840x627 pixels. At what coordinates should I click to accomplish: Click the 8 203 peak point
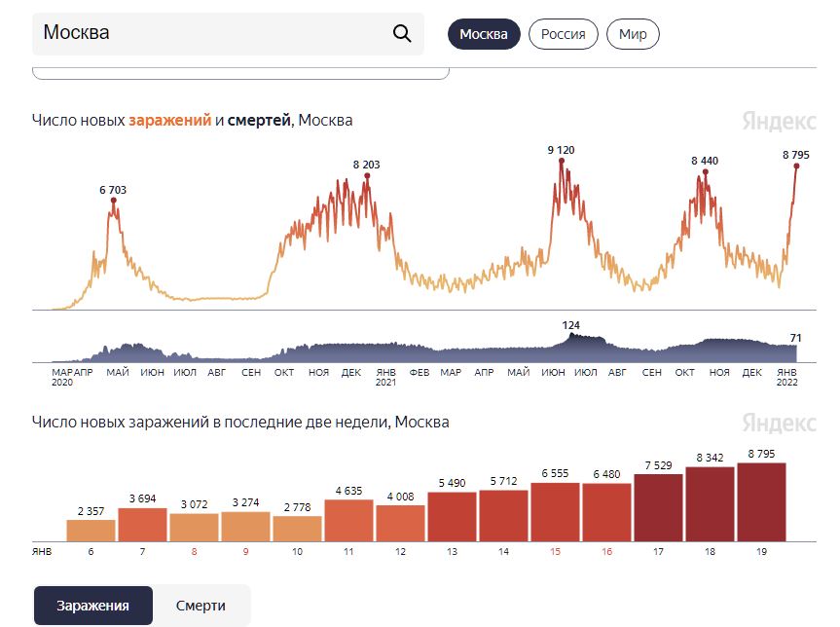point(367,176)
